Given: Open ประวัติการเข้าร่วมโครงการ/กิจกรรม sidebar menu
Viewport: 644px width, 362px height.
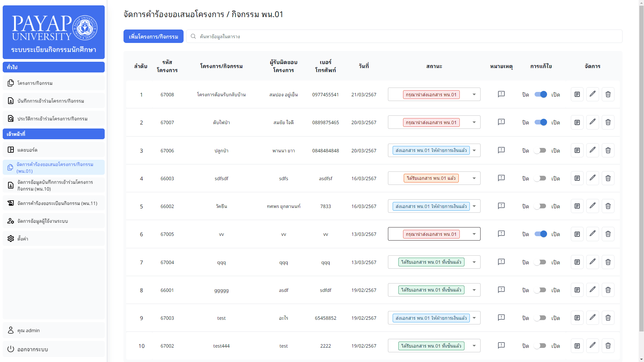Looking at the screenshot, I should tap(54, 118).
